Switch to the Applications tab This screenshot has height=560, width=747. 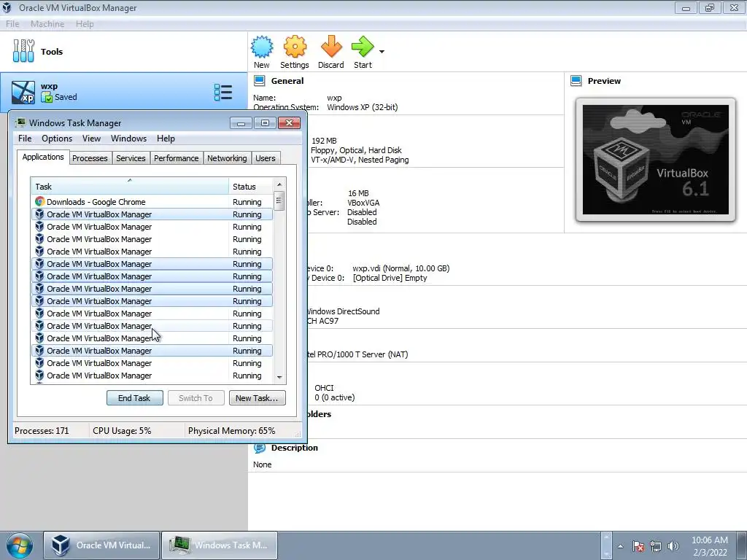click(x=43, y=157)
